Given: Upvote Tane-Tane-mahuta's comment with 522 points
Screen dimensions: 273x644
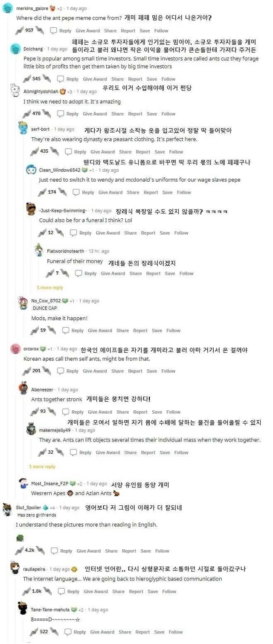Looking at the screenshot, I should (x=34, y=632).
